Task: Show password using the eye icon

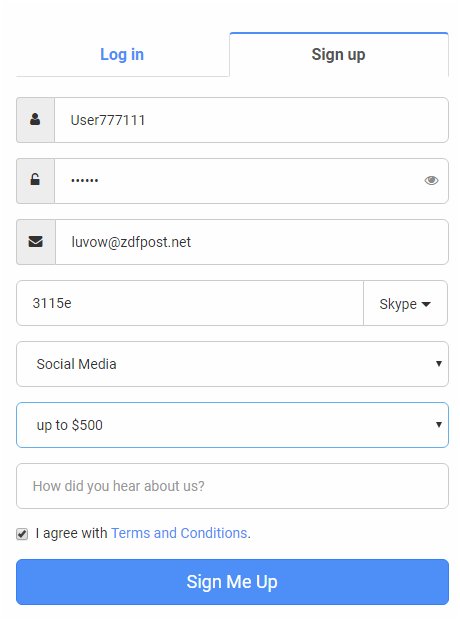Action: pyautogui.click(x=431, y=181)
